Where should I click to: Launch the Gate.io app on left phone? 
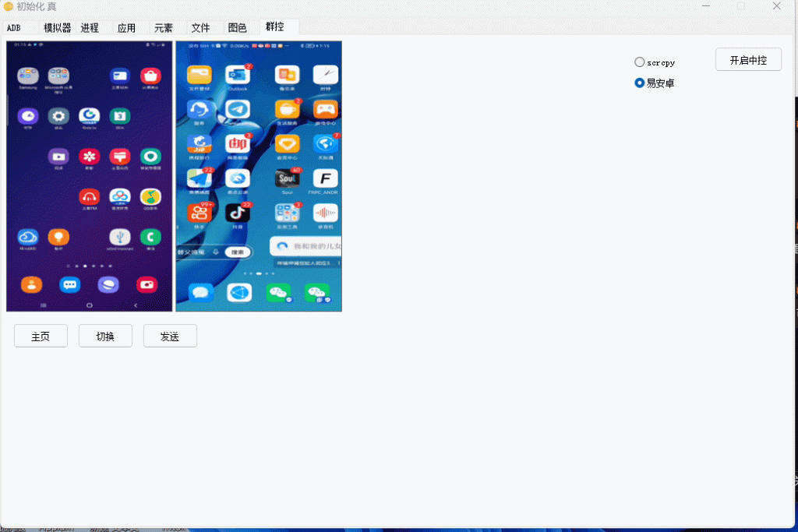(89, 117)
